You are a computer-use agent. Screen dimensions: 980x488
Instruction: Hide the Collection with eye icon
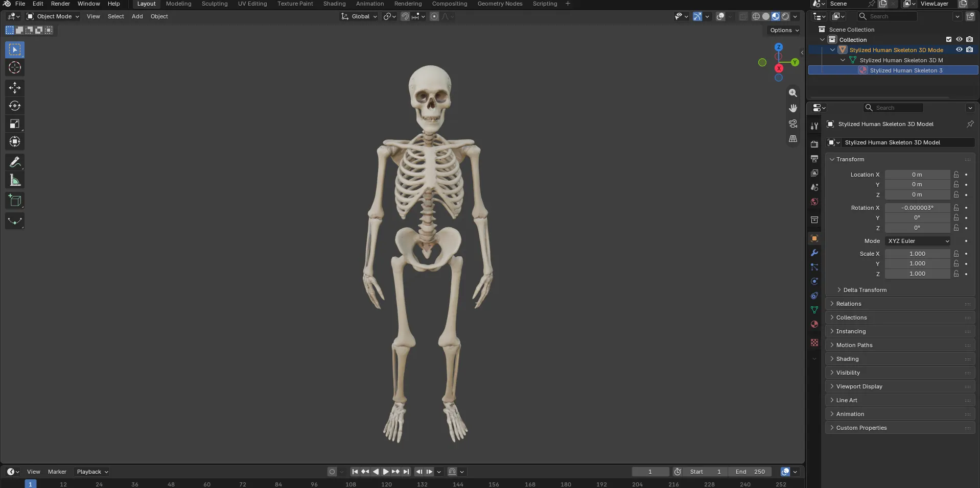(959, 39)
